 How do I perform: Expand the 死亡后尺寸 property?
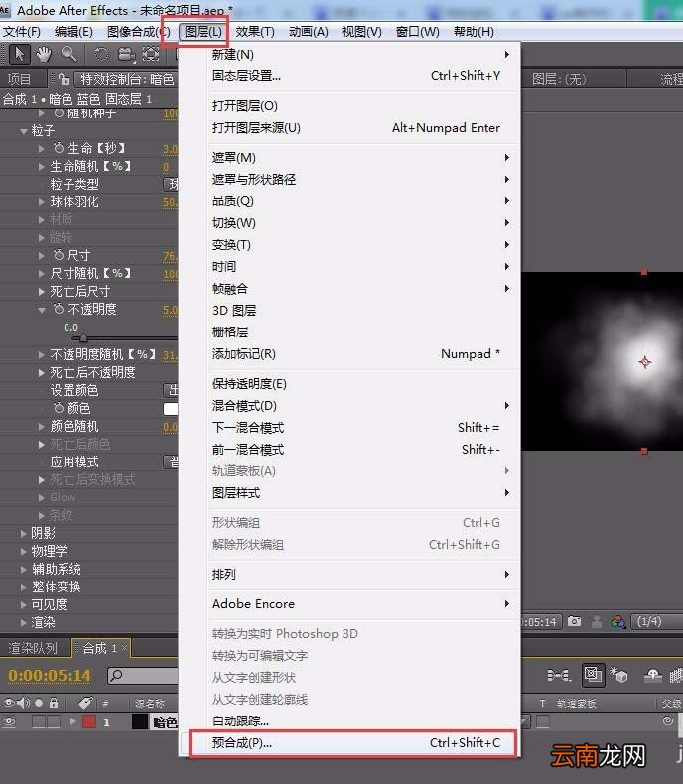42,291
